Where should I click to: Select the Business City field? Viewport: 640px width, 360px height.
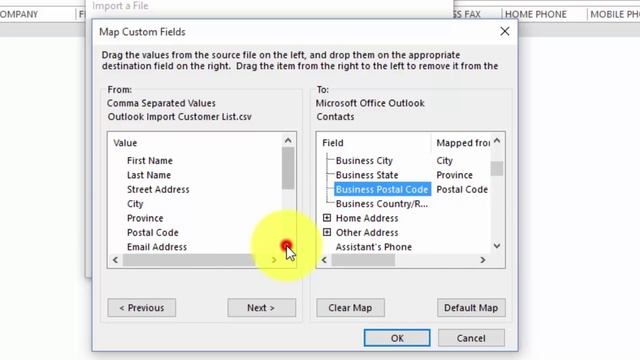[364, 160]
